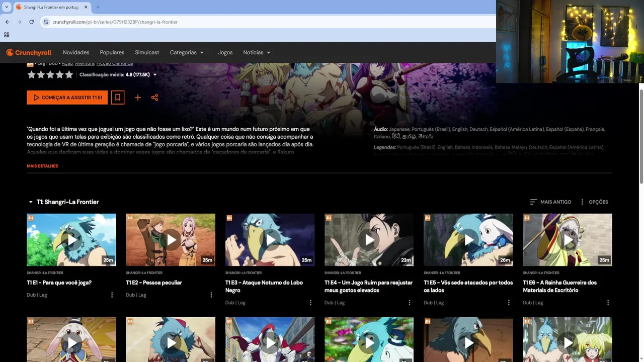644x362 pixels.
Task: Expand the Categorias dropdown
Action: (x=187, y=52)
